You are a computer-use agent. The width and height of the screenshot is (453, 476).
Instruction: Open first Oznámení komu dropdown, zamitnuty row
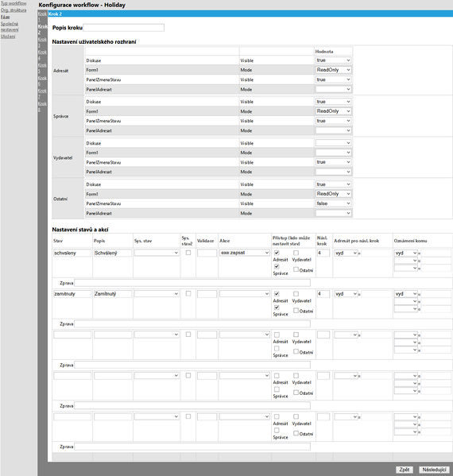406,294
